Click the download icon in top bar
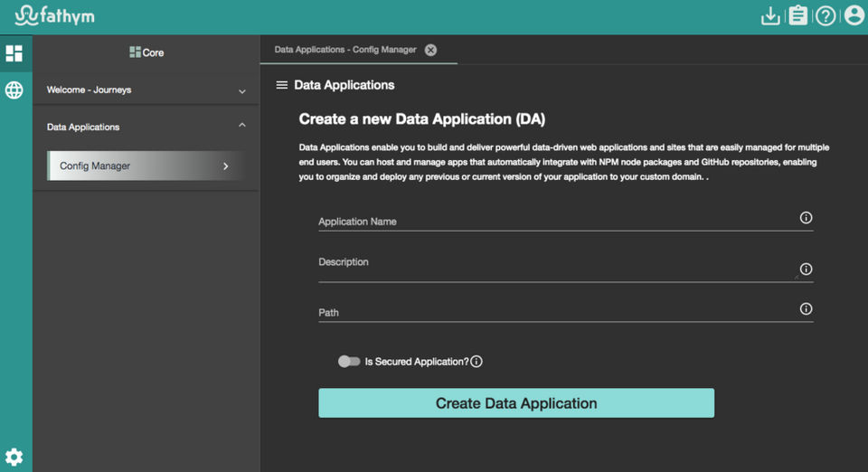868x472 pixels. [x=770, y=16]
